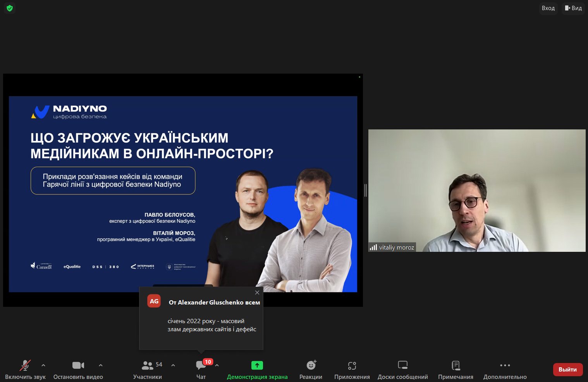Click the Canada logo on slide
588x382 pixels.
click(x=41, y=266)
